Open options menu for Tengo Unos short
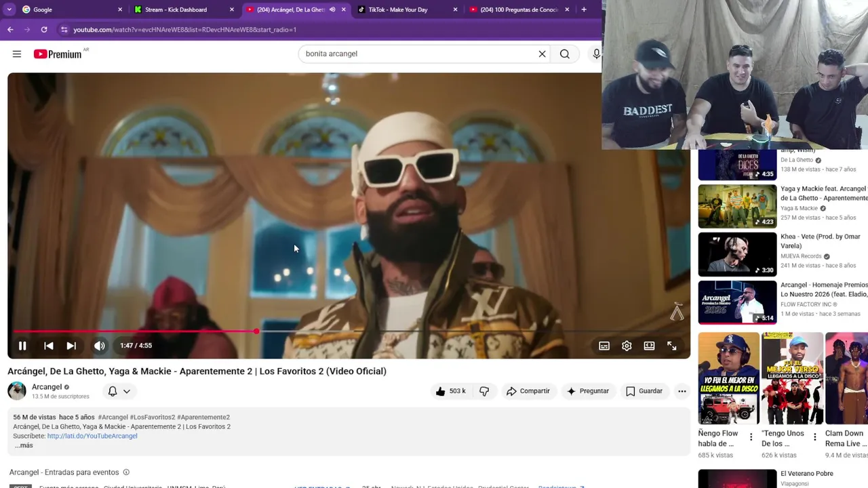This screenshot has height=488, width=868. 814,437
